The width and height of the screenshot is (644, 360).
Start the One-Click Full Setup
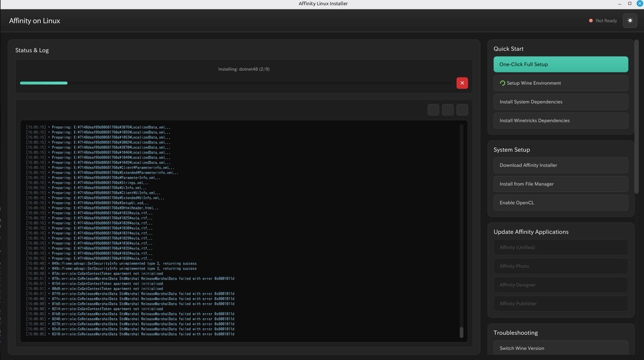coord(561,64)
